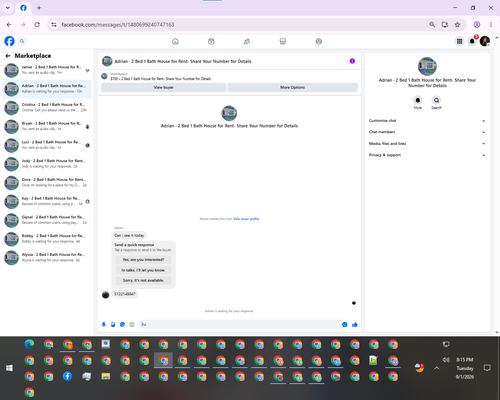Open File Explorer from the taskbar
This screenshot has width=500, height=400.
tap(106, 376)
